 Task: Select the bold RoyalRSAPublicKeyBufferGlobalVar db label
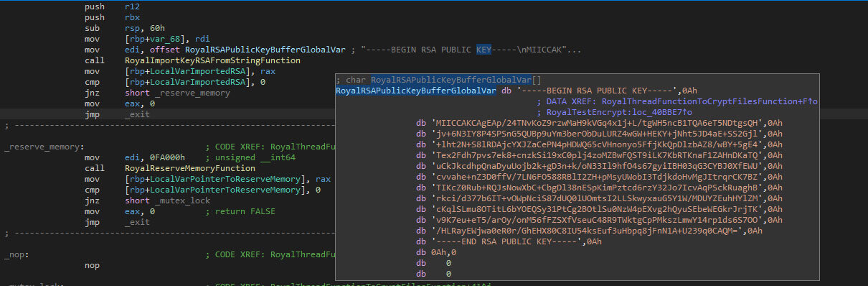click(415, 91)
